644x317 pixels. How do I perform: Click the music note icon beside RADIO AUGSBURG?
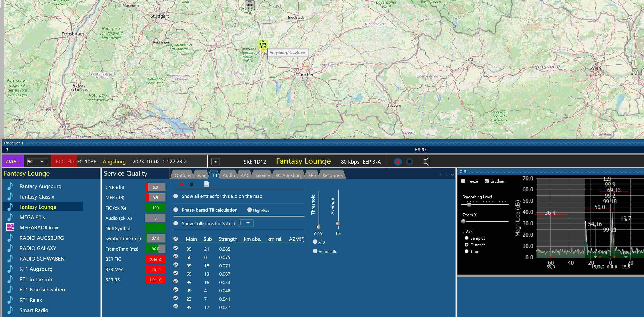10,238
